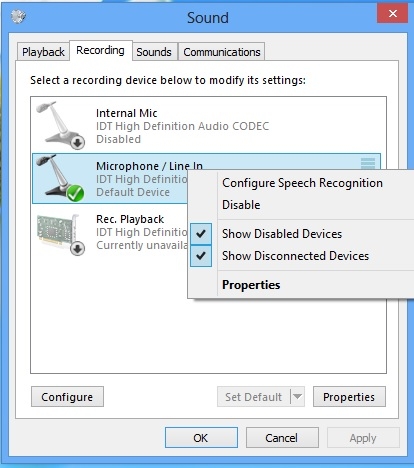Click the IDT High Definition Audio CODEC text
The height and width of the screenshot is (468, 414).
(x=182, y=126)
